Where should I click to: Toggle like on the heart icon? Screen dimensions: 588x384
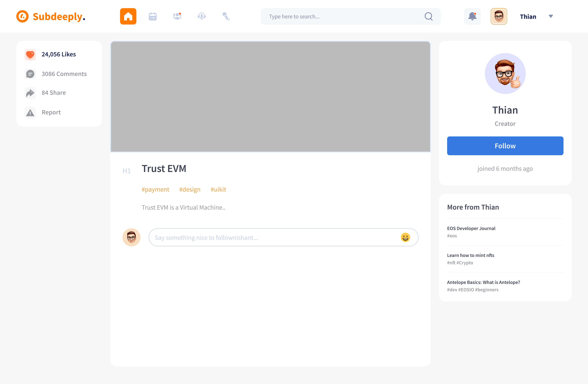30,54
